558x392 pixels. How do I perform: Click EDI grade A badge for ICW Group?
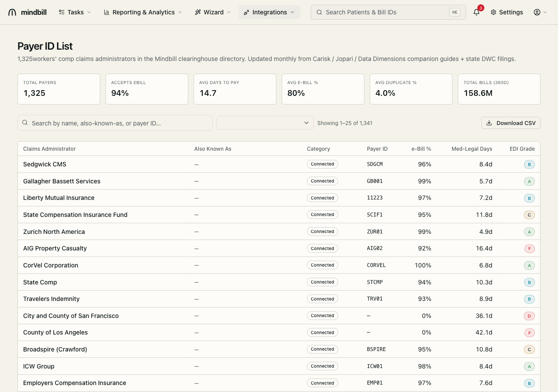(529, 366)
